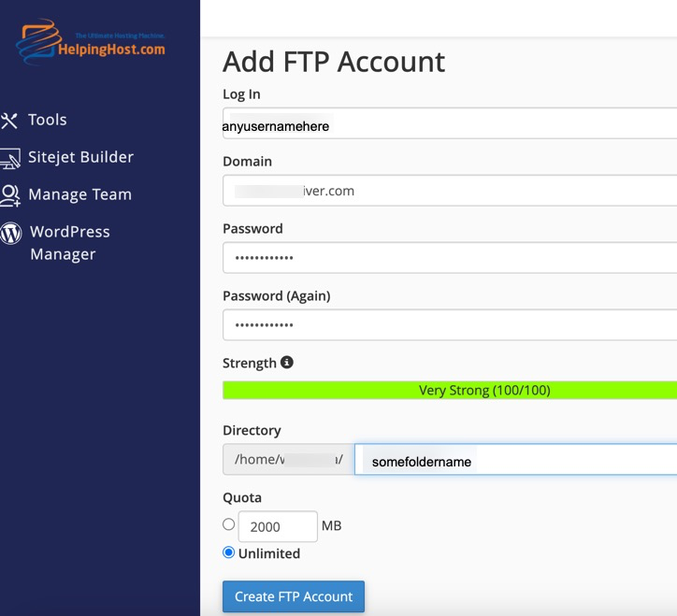
Task: Select the 2000 MB quota radio button
Action: pos(229,524)
